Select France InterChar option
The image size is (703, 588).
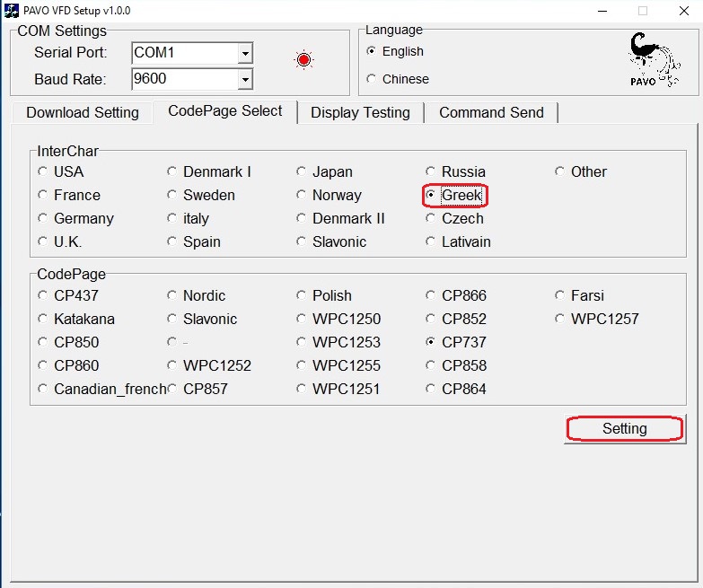click(x=69, y=195)
